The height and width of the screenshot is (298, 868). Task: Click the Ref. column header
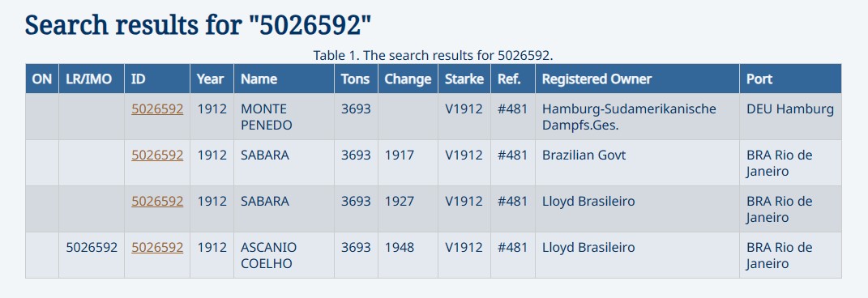coord(512,79)
